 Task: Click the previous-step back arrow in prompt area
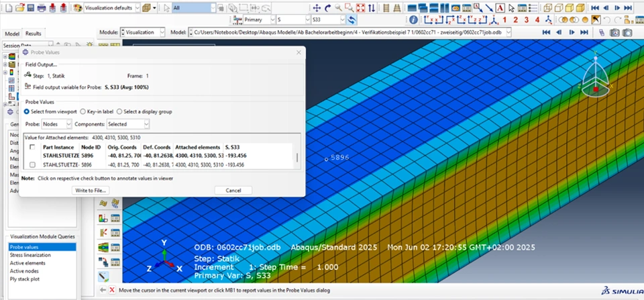(103, 290)
